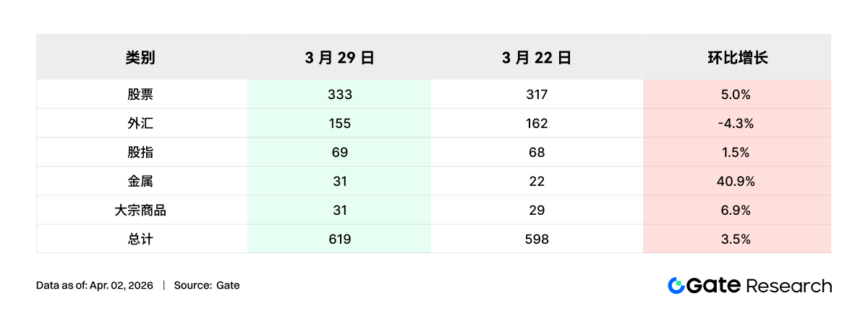868x314 pixels.
Task: Click the 598 total value cell
Action: pyautogui.click(x=536, y=239)
